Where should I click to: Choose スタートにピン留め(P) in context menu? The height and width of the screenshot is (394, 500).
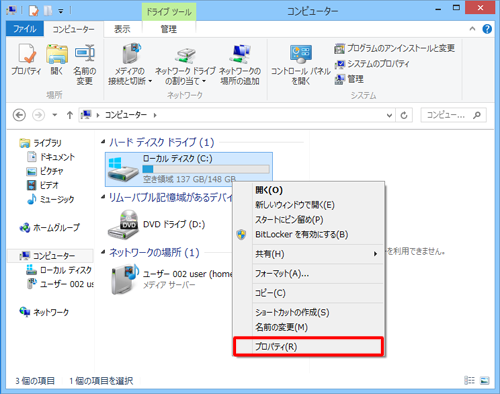309,220
